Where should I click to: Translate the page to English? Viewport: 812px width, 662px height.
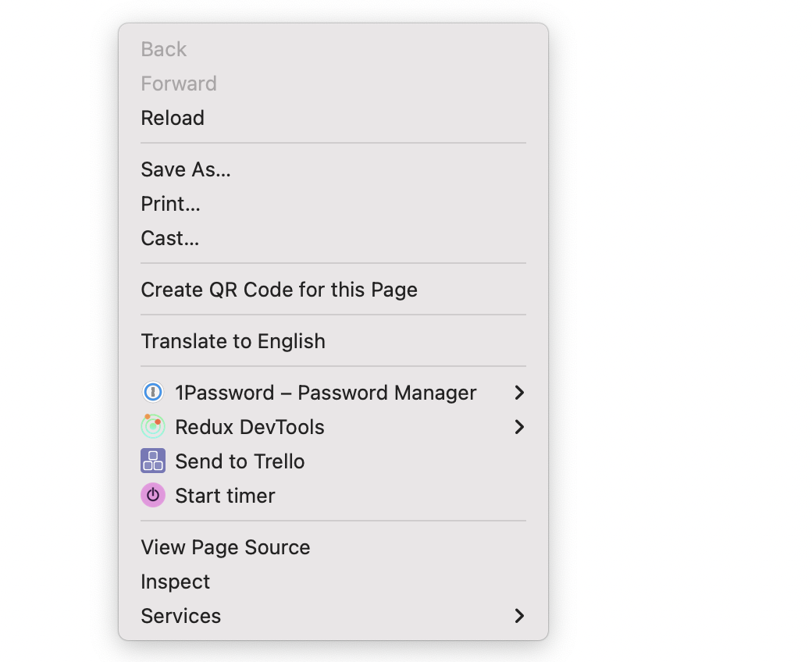pyautogui.click(x=233, y=341)
